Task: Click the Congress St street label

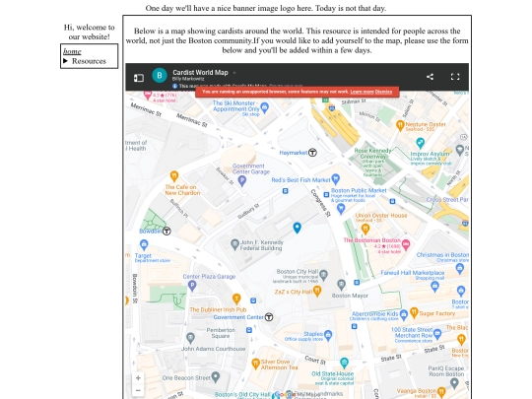Action: pyautogui.click(x=320, y=203)
